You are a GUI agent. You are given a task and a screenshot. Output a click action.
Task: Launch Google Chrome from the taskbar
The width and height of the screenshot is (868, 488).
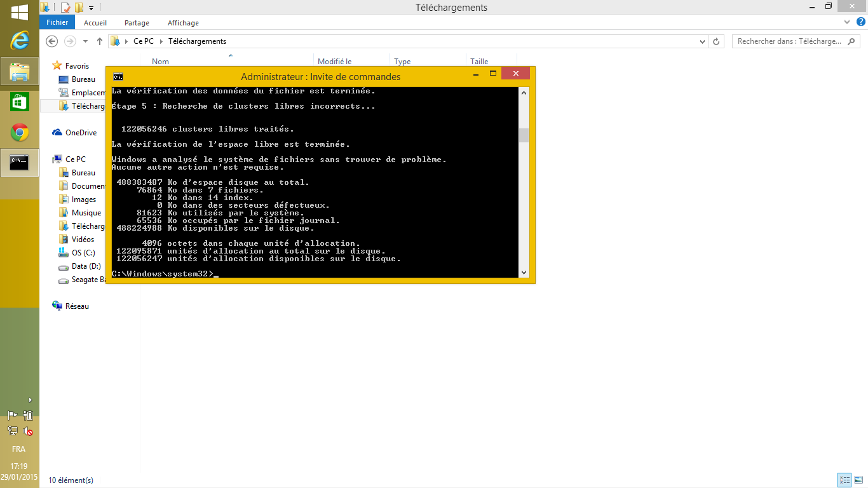tap(20, 132)
